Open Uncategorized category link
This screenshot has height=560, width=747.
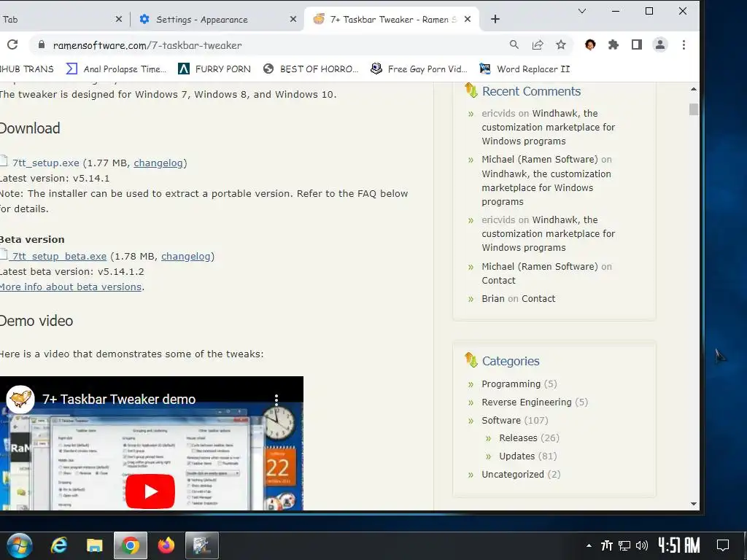(513, 474)
